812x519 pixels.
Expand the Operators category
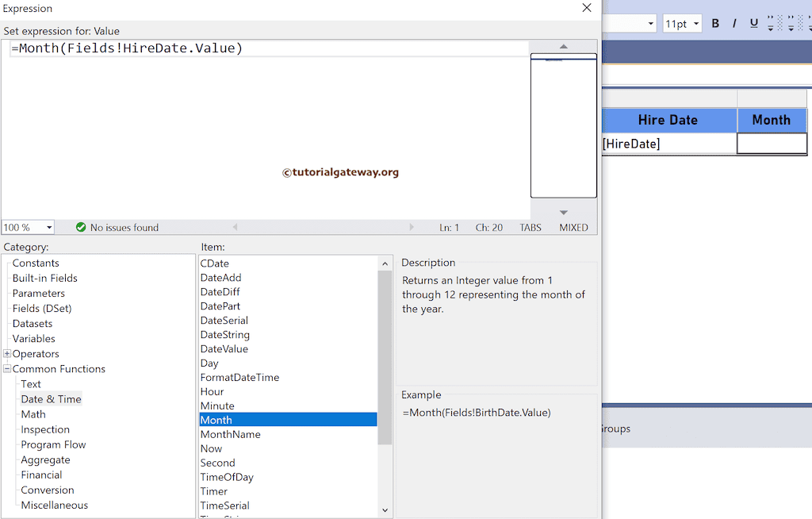click(x=7, y=354)
